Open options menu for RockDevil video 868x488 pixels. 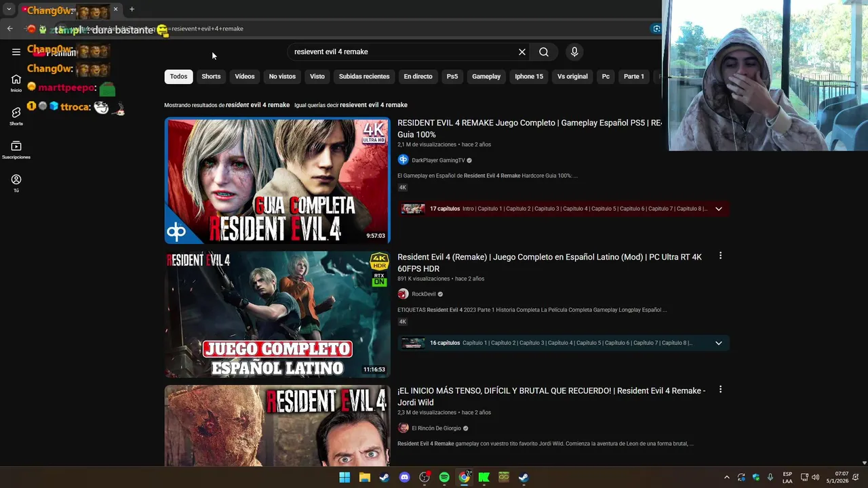click(720, 256)
